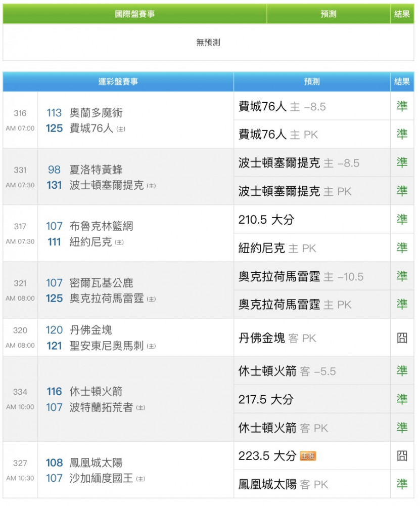Click the 無預測 text
This screenshot has width=420, height=506.
tap(208, 43)
